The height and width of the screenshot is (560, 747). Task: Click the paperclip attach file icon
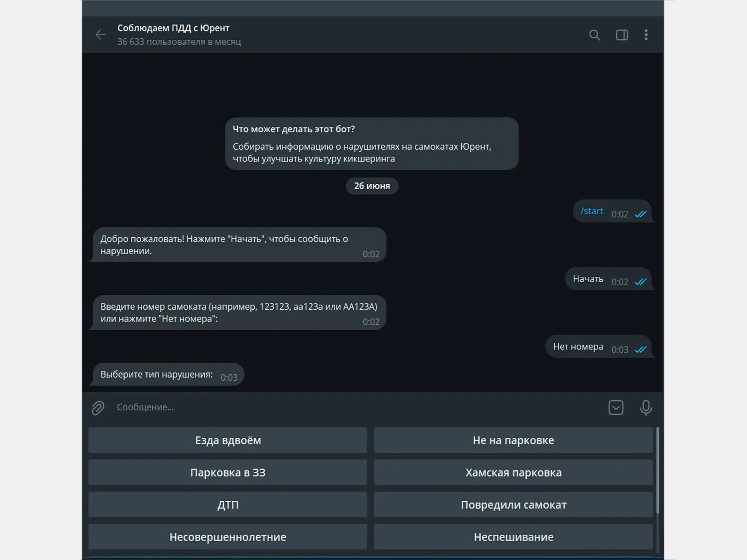pos(98,408)
